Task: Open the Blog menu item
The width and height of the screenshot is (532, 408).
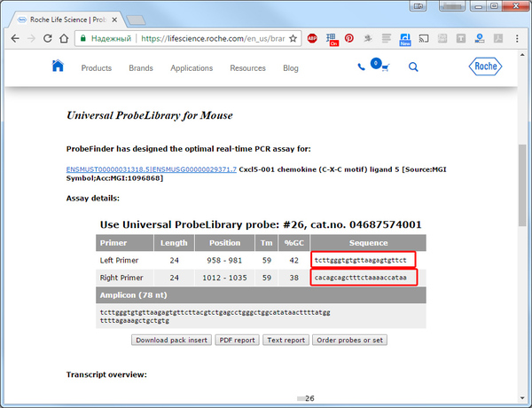Action: coord(291,68)
